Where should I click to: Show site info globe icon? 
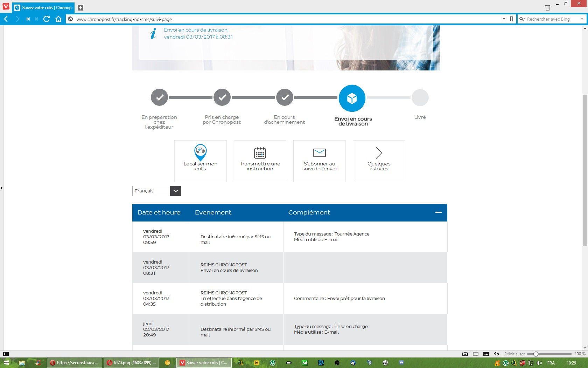tap(70, 19)
